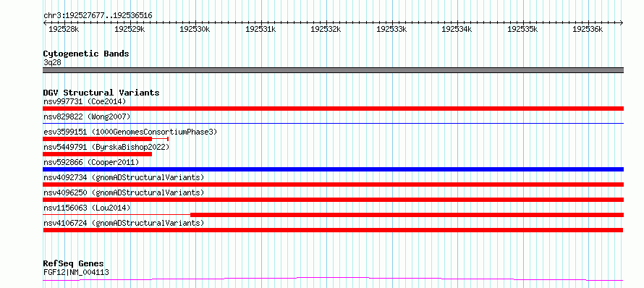The width and height of the screenshot is (644, 288).
Task: Open the nsv592866 (Cooper2011) variant label
Action: pos(91,162)
